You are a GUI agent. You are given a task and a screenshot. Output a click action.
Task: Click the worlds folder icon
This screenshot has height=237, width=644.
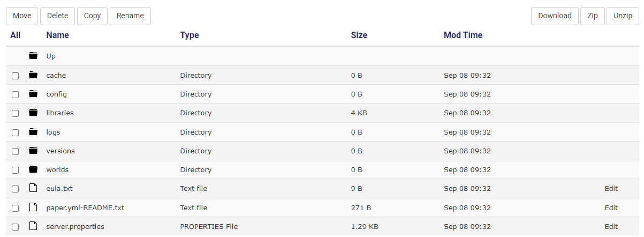[x=33, y=169]
